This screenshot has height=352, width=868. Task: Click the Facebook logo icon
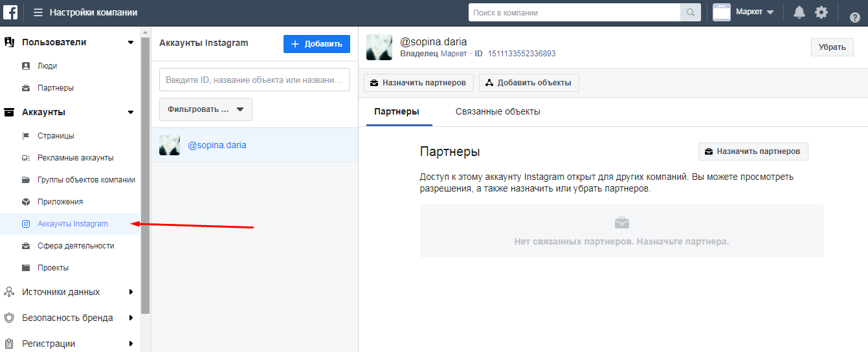[13, 12]
